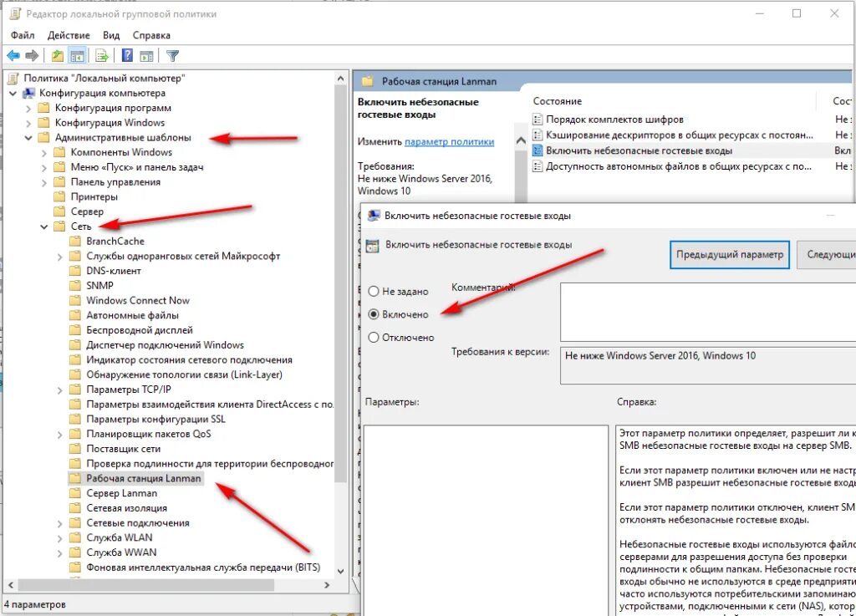Expand the Конфигурация программ node
The width and height of the screenshot is (856, 616).
click(28, 108)
